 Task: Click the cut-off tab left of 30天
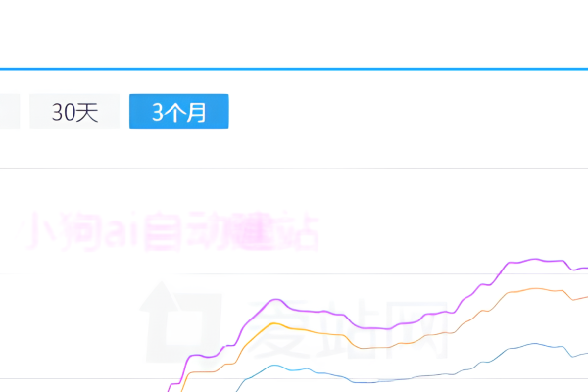click(x=9, y=112)
